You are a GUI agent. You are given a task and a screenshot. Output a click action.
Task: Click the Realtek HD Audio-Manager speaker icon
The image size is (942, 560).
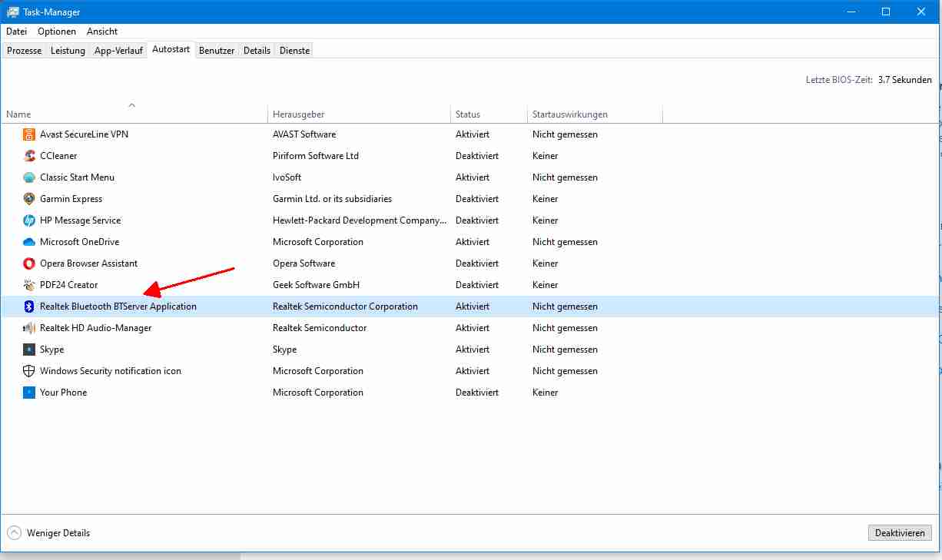29,328
